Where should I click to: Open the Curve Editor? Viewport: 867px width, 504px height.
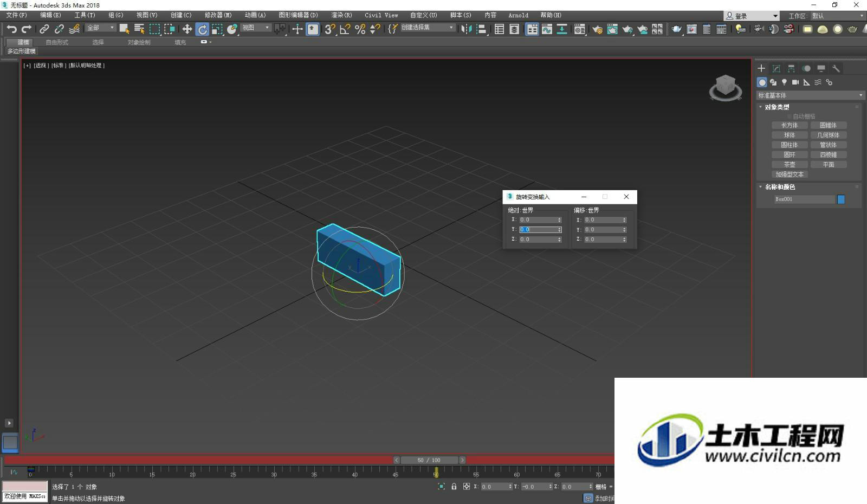click(x=547, y=29)
